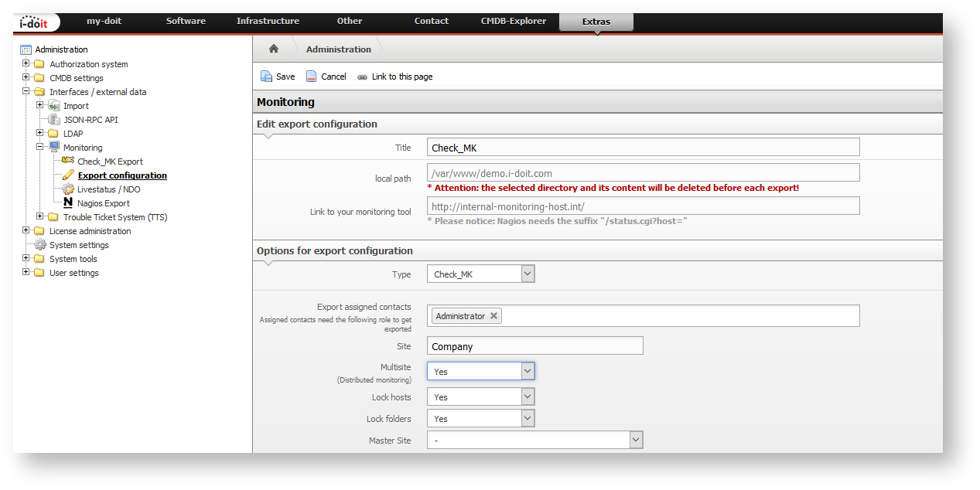The image size is (980, 490).
Task: Switch to the Infrastructure menu
Action: 268,22
